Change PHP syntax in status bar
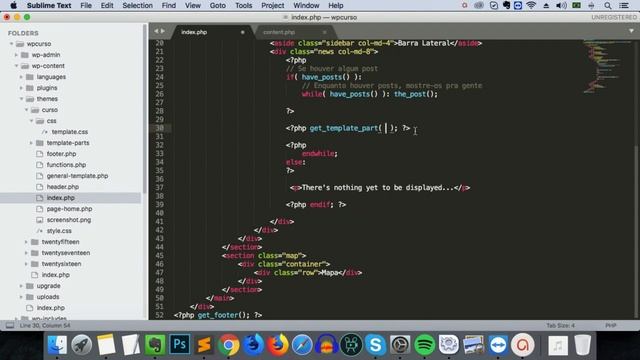Viewport: 640px width, 360px height. click(x=611, y=325)
